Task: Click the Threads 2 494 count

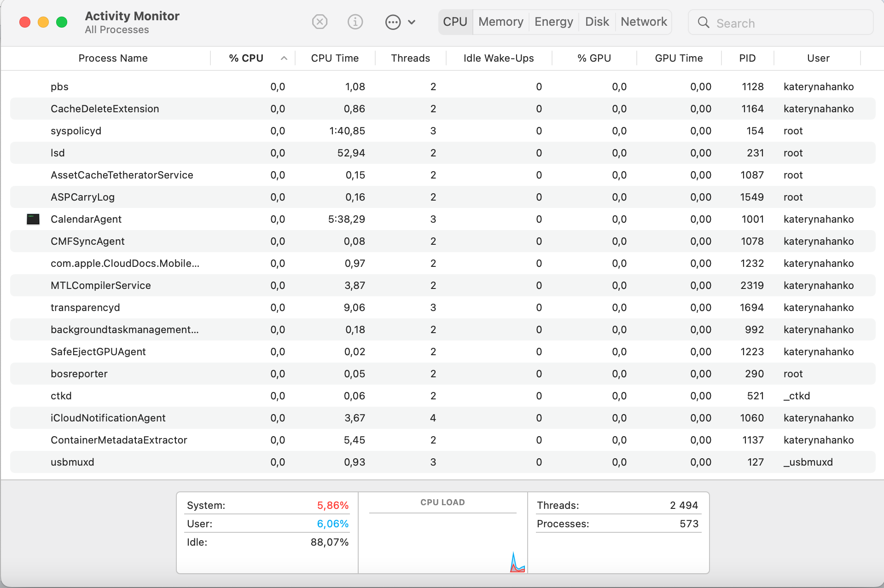Action: coord(684,505)
